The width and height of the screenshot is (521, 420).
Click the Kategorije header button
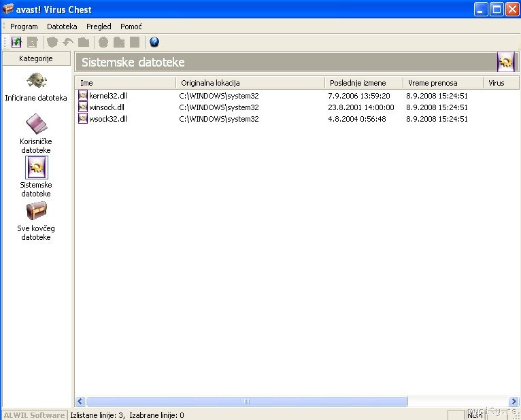click(x=36, y=58)
